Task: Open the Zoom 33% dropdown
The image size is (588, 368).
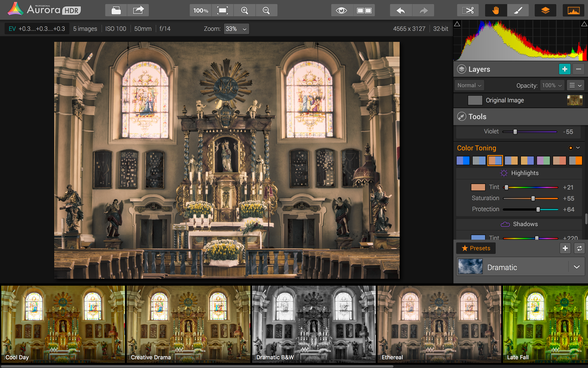Action: pos(236,29)
